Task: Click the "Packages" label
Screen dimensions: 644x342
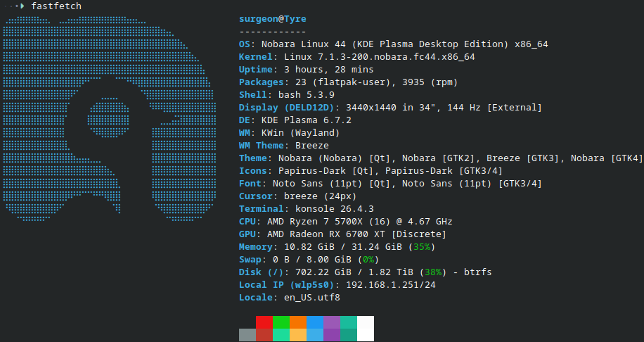Action: [262, 82]
